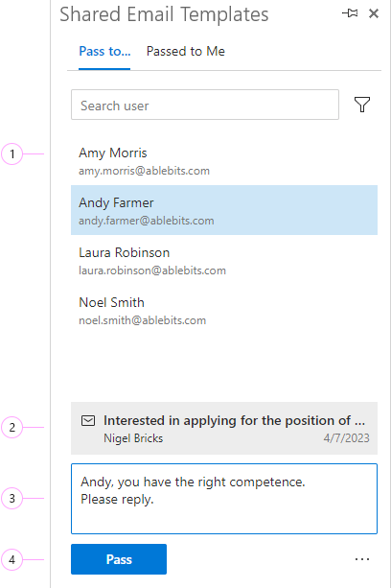Close the Shared Email Templates pane

374,13
